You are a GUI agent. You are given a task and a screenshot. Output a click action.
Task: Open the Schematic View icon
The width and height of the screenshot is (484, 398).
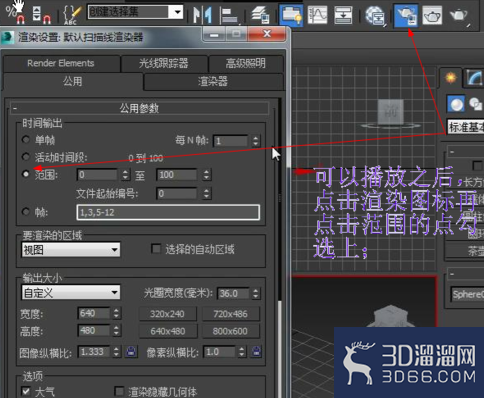(343, 15)
